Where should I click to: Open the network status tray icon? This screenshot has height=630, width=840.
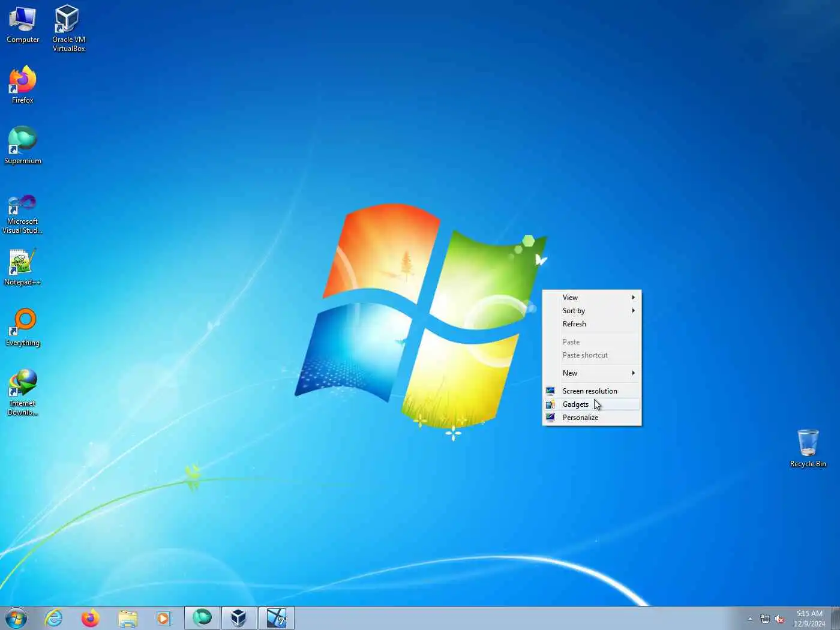(765, 619)
